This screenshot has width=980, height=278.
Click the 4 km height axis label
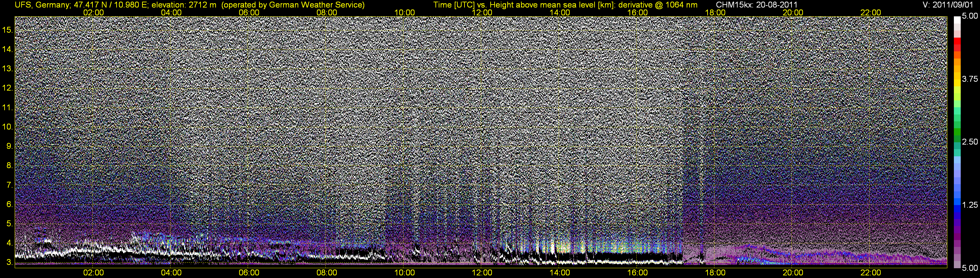pos(9,243)
